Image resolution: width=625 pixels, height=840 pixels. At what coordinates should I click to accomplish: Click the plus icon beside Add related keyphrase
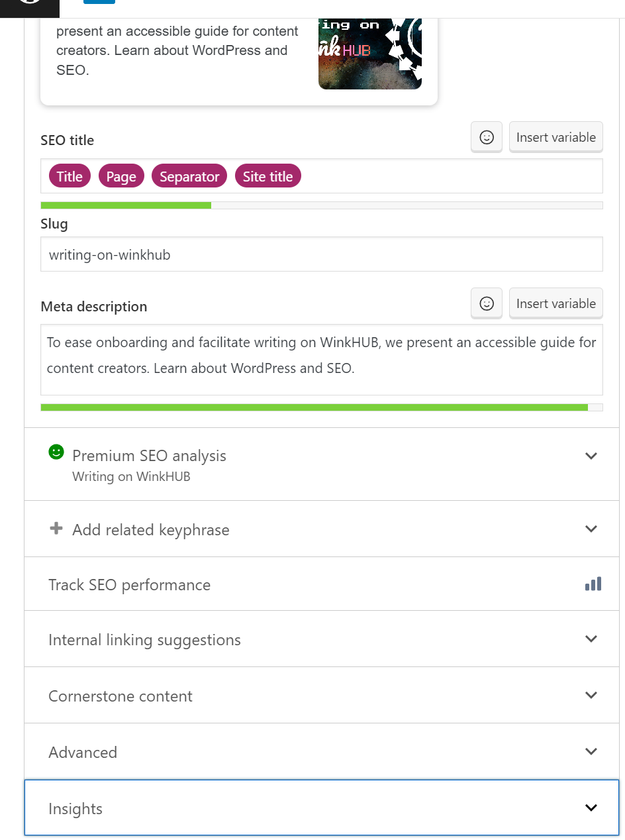point(56,529)
